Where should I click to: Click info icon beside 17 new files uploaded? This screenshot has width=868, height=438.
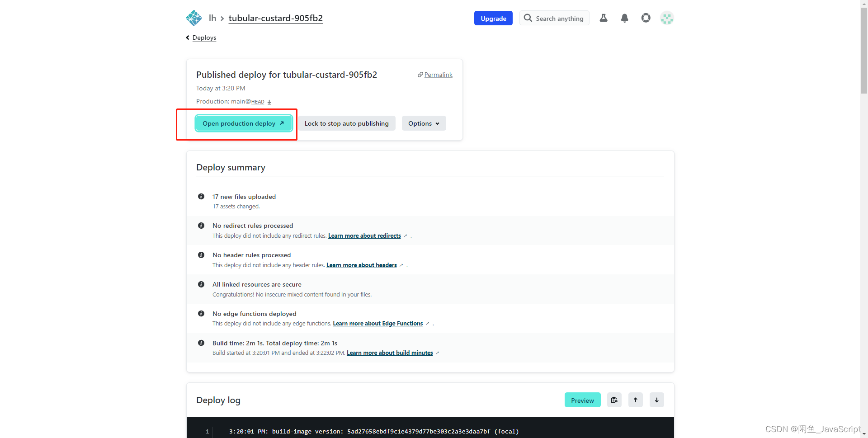point(201,197)
